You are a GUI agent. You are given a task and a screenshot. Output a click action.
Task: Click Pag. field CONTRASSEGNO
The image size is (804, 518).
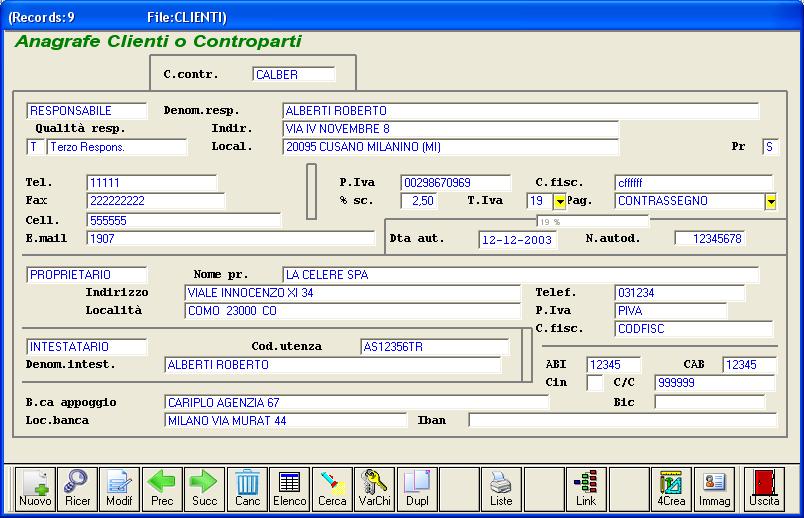point(690,201)
